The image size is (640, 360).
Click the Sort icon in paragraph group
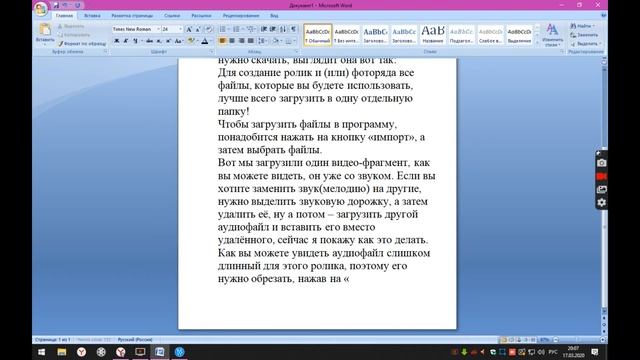tap(283, 29)
